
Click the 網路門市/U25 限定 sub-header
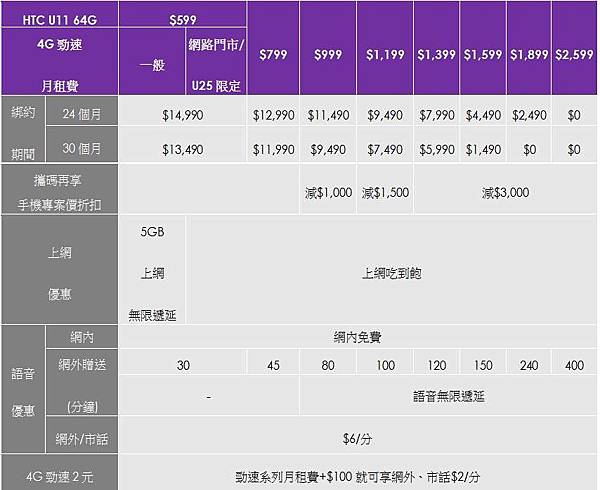(x=216, y=61)
